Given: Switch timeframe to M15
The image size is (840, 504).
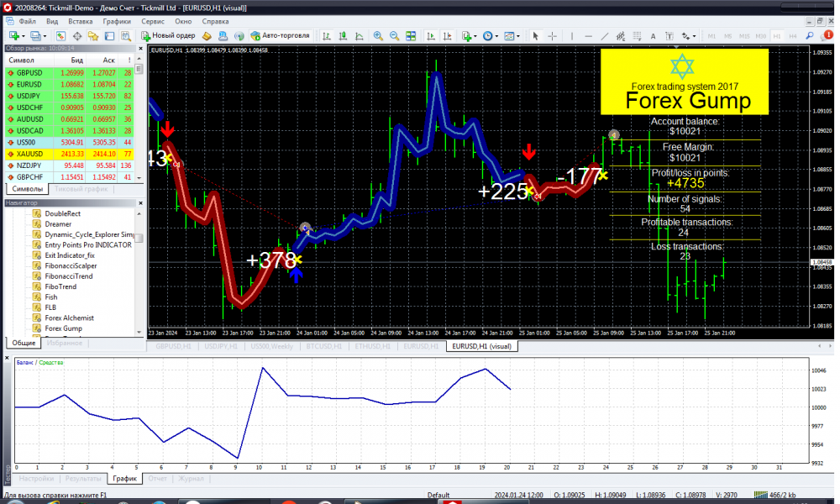Looking at the screenshot, I should pos(744,36).
